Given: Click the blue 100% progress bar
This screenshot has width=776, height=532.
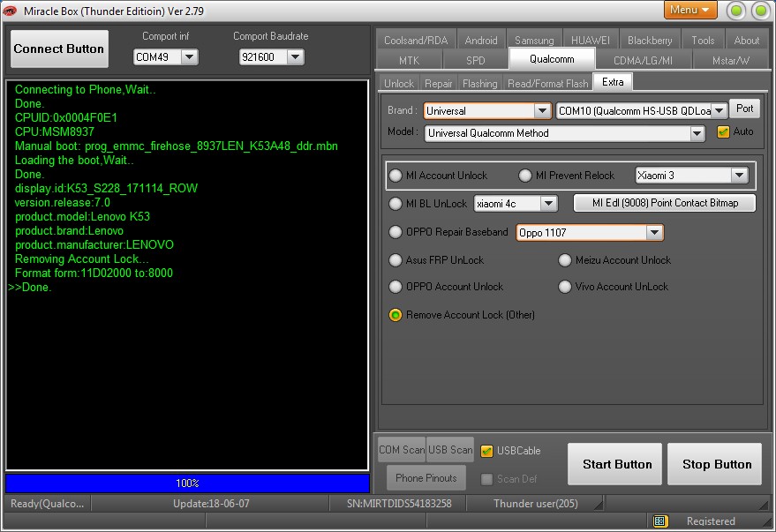Looking at the screenshot, I should (187, 483).
